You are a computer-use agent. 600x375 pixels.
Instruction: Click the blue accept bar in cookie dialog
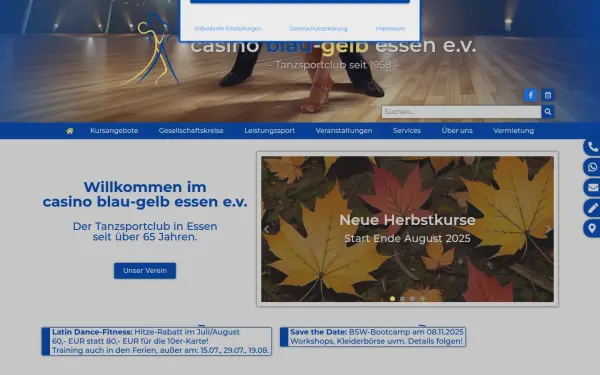click(x=300, y=2)
